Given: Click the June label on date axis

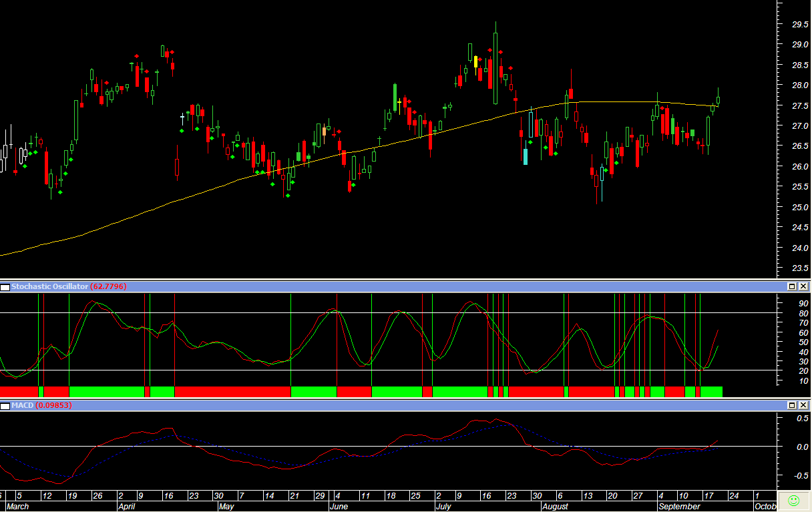Looking at the screenshot, I should tap(339, 507).
